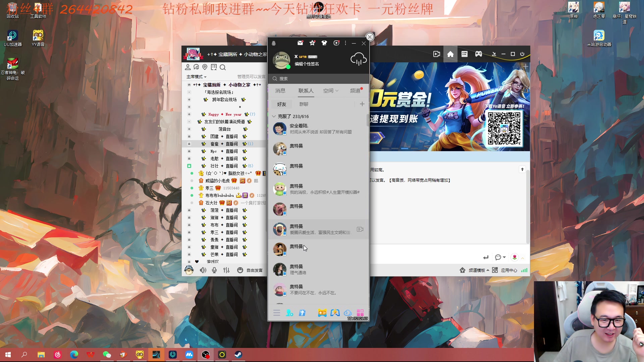Click the YY chat area scrollbar
644x362 pixels.
point(528,206)
